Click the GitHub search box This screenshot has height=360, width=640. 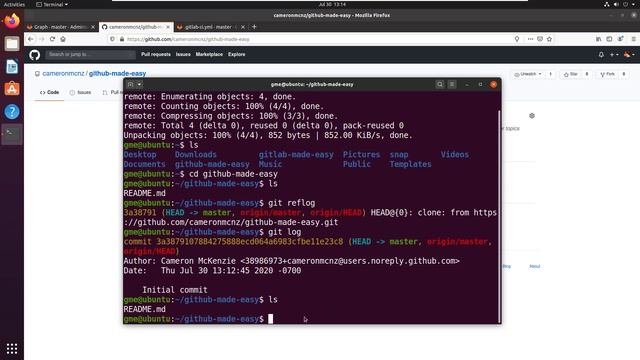(90, 54)
